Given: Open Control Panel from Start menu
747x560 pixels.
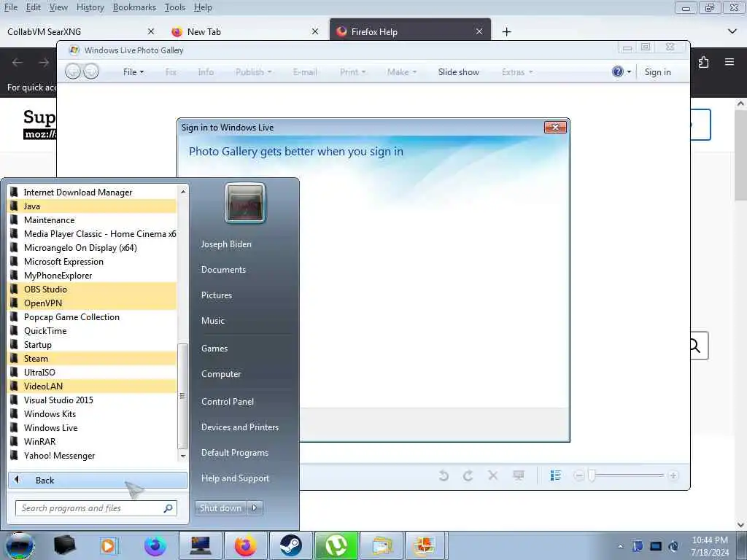Looking at the screenshot, I should tap(228, 402).
